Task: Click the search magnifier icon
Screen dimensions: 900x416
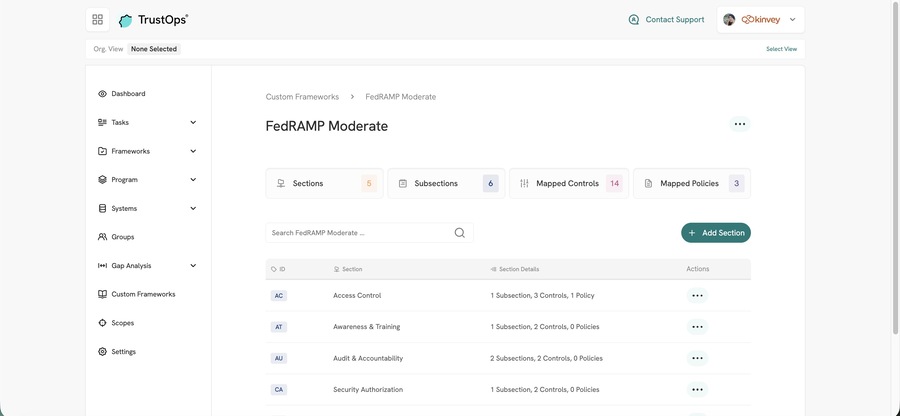Action: (x=460, y=233)
